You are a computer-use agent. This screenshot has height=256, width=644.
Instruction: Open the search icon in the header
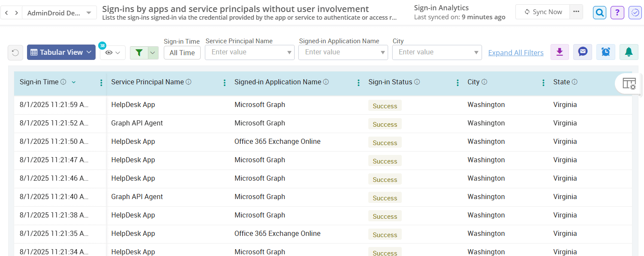(x=599, y=12)
